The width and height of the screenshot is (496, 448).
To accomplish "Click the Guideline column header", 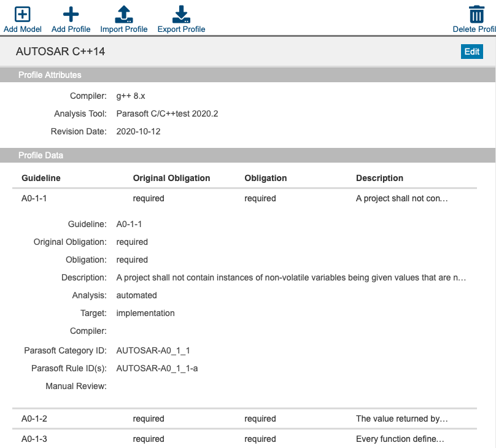I will [41, 178].
